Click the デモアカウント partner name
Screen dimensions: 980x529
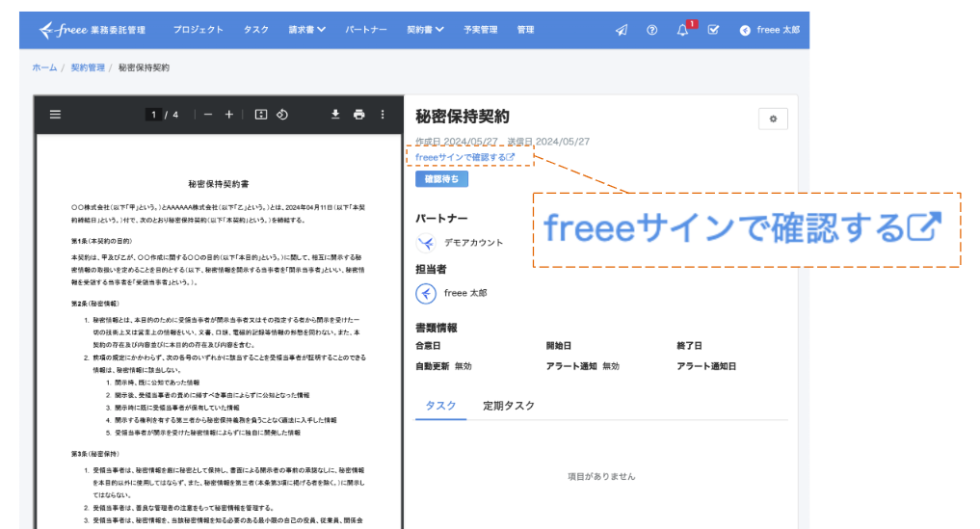pos(474,243)
